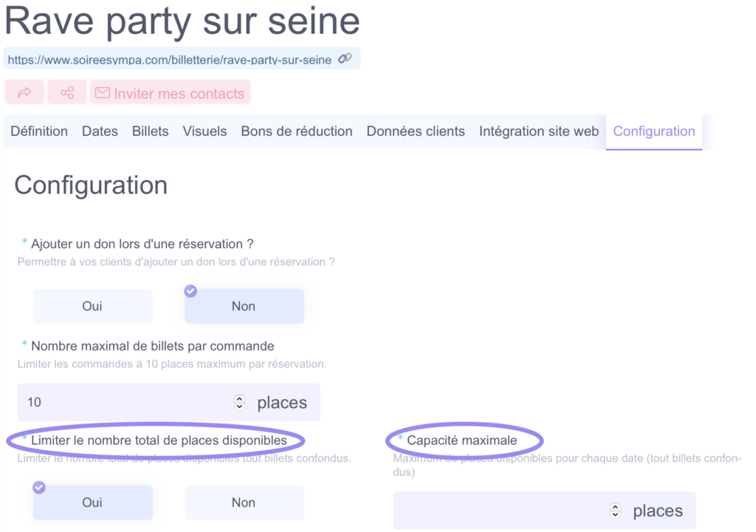Open the Billets tab
The image size is (756, 532).
(x=151, y=131)
